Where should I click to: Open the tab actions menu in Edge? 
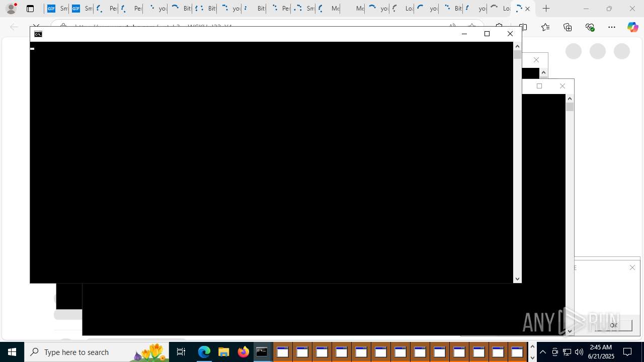[x=30, y=9]
